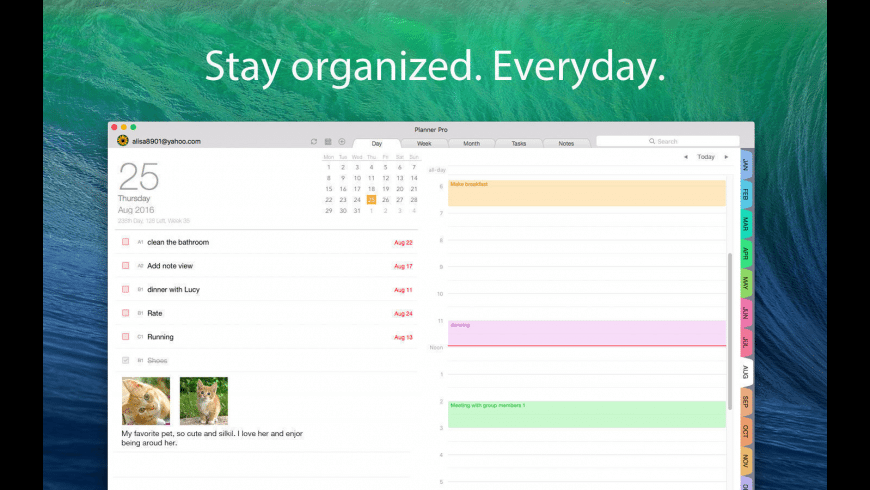Click in the Search field
Image resolution: width=870 pixels, height=490 pixels.
pyautogui.click(x=668, y=142)
